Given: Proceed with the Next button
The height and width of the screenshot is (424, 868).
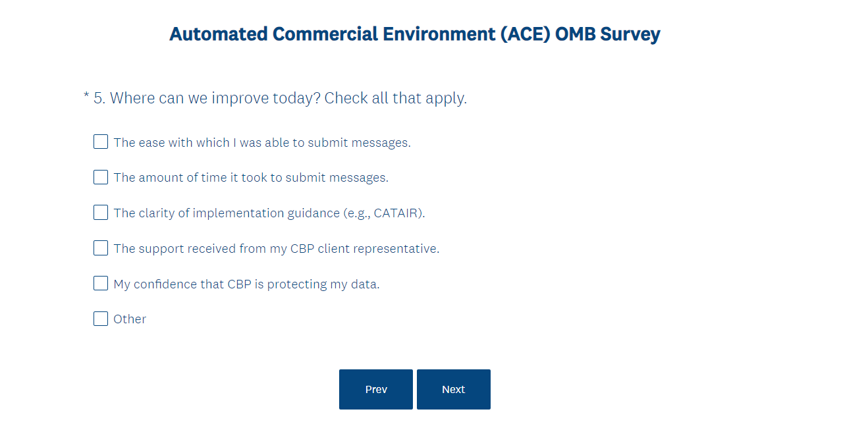Looking at the screenshot, I should pyautogui.click(x=454, y=390).
